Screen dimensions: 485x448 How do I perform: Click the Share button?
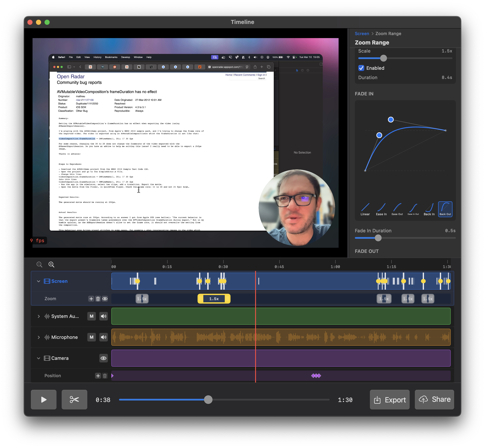click(x=434, y=399)
